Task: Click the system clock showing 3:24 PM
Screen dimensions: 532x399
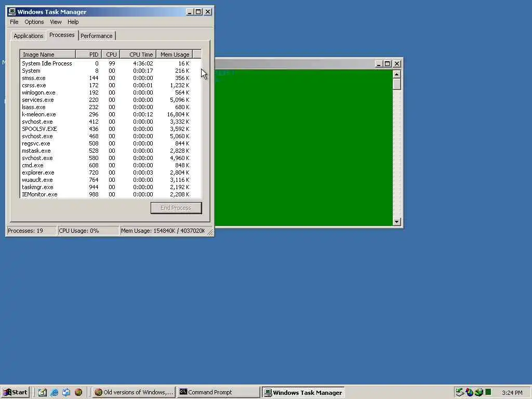Action: coord(512,393)
